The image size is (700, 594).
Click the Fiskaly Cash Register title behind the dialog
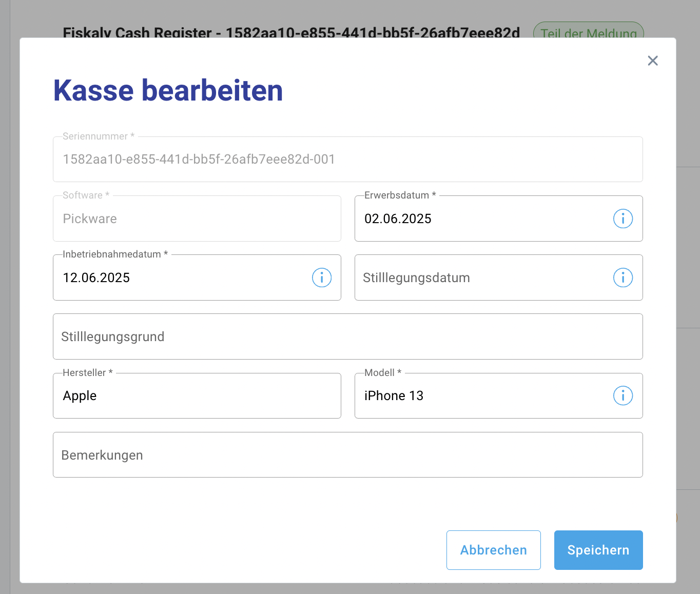pyautogui.click(x=290, y=32)
